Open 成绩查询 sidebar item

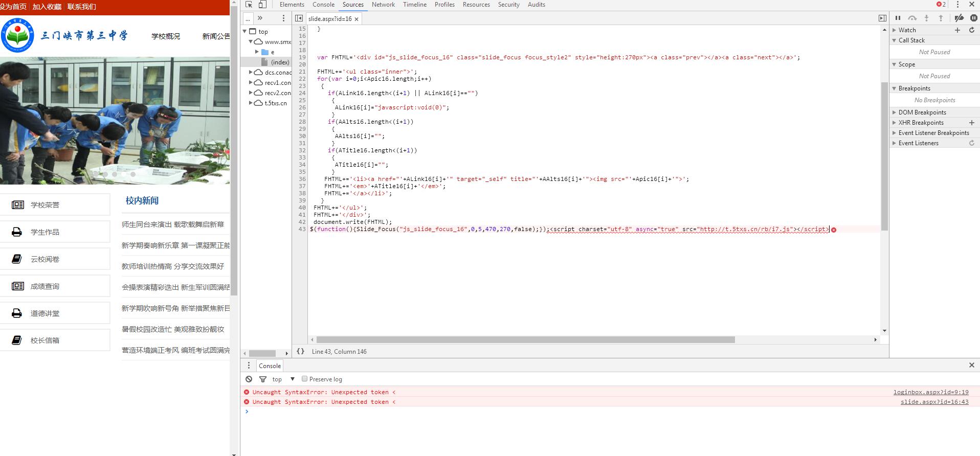55,286
